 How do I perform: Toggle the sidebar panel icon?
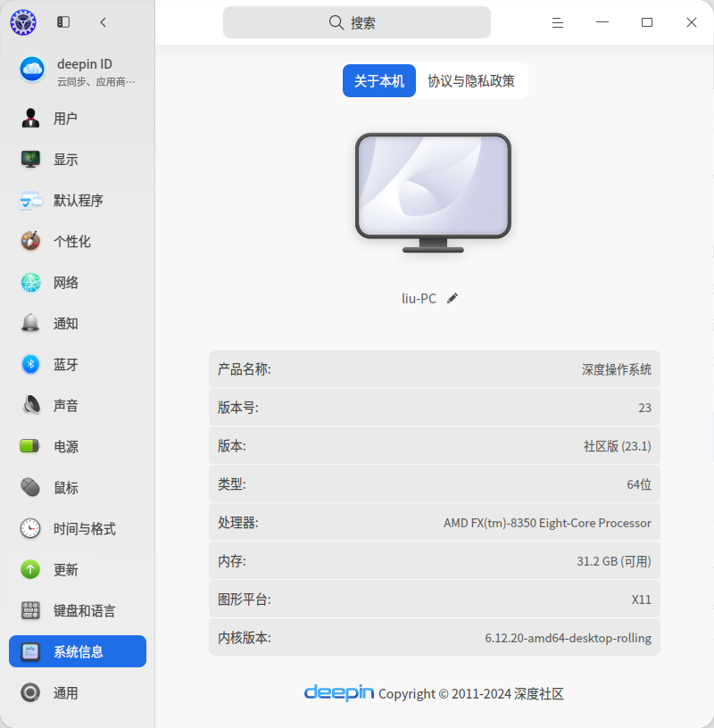click(63, 21)
